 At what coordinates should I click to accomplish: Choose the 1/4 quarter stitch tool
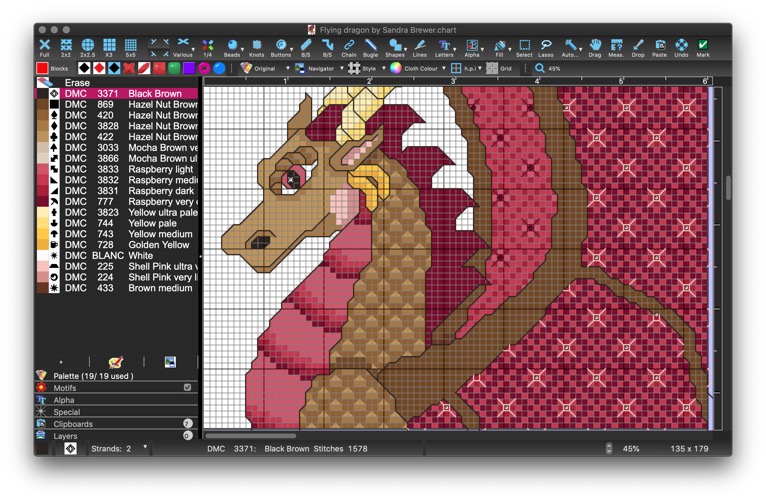(x=208, y=47)
